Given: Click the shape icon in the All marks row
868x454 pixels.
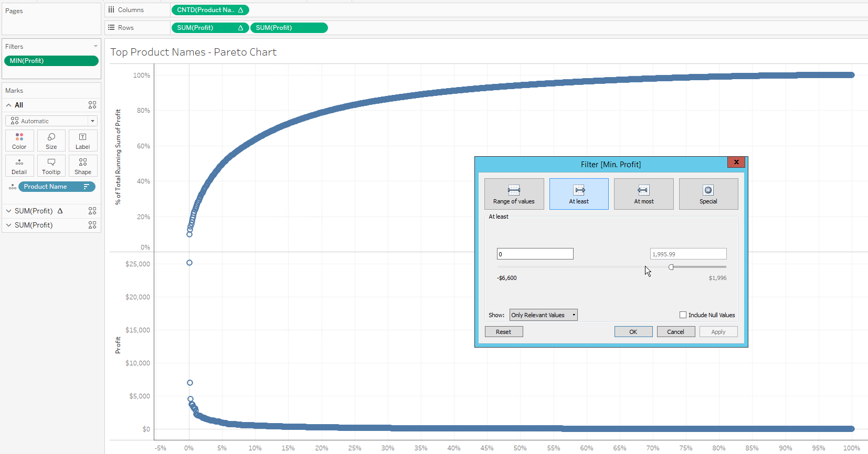Looking at the screenshot, I should [92, 105].
